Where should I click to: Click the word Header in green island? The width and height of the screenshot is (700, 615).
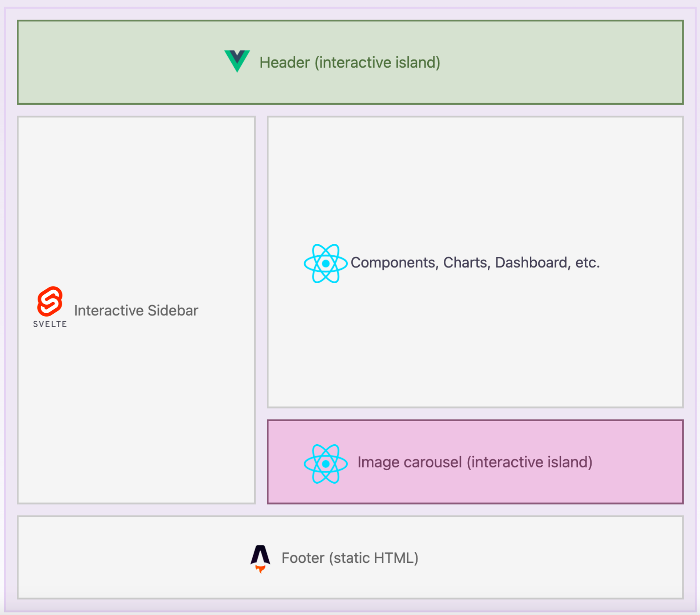tap(284, 62)
